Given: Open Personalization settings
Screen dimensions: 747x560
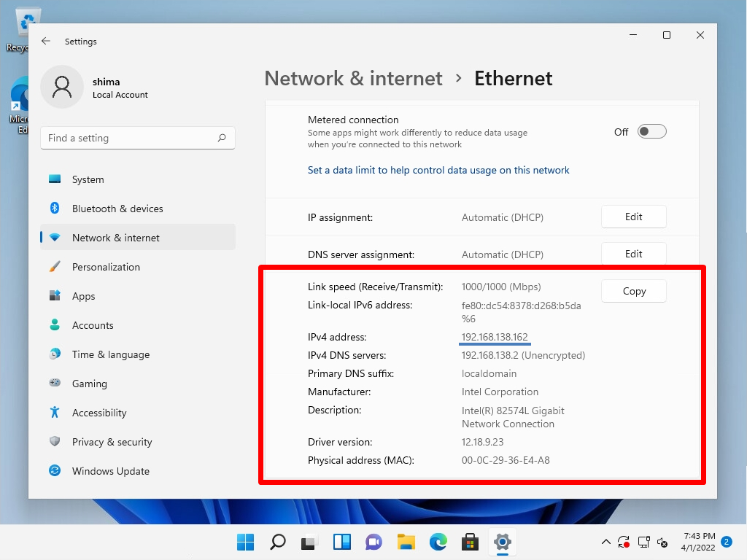Looking at the screenshot, I should [x=138, y=267].
